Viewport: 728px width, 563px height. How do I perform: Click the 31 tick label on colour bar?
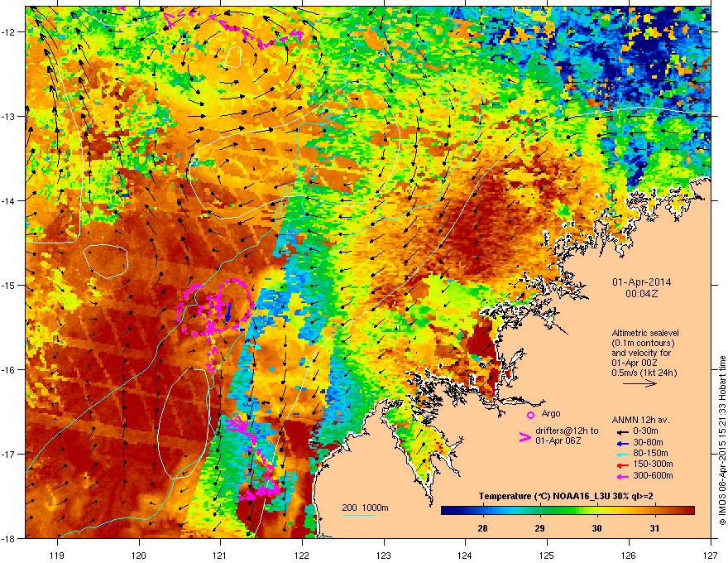tap(654, 528)
